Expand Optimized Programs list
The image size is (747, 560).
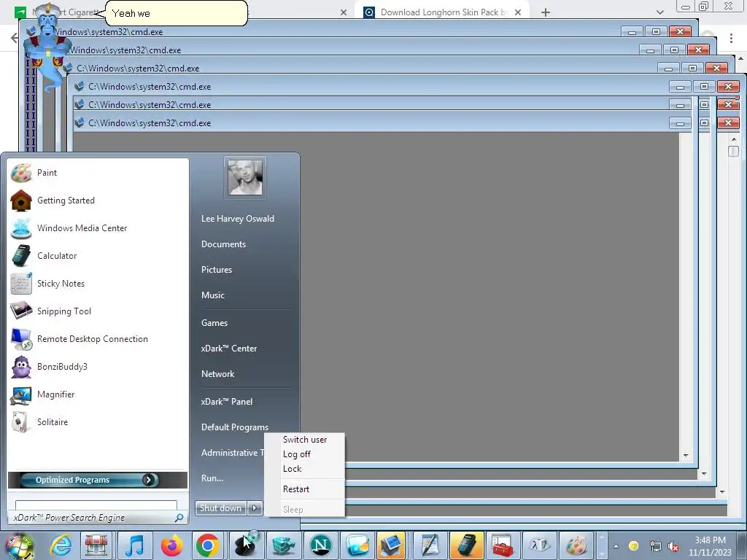[x=98, y=480]
